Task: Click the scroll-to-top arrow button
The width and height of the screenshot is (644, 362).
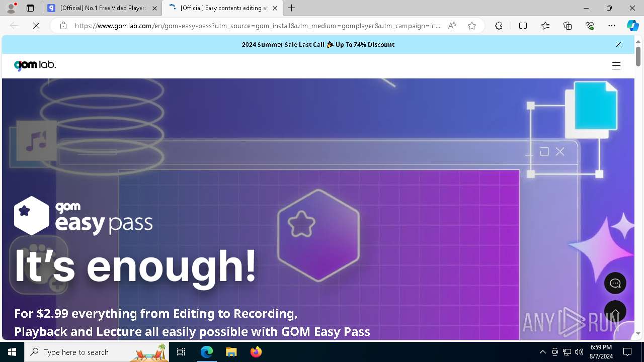Action: click(615, 312)
